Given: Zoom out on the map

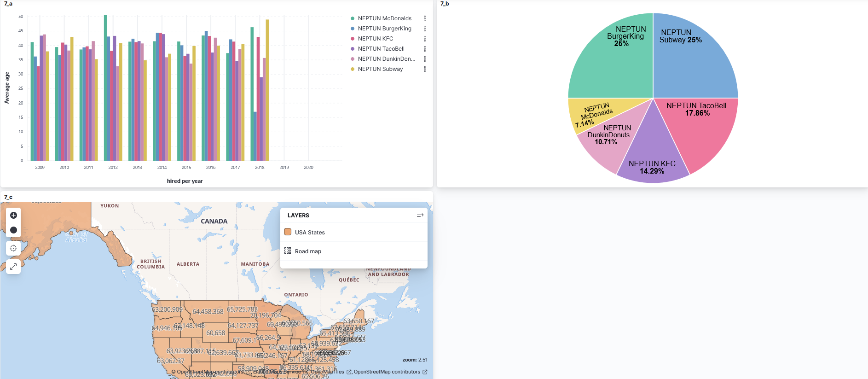Looking at the screenshot, I should [x=13, y=230].
